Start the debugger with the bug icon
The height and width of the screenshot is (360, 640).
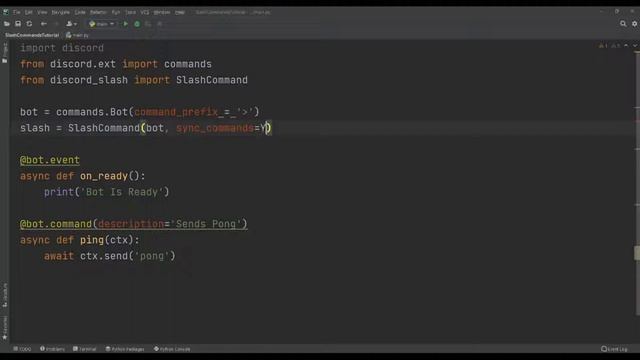click(137, 24)
